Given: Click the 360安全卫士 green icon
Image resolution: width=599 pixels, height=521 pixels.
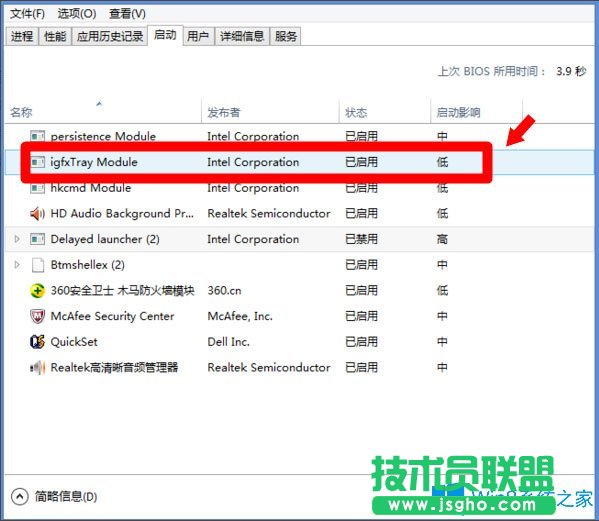Looking at the screenshot, I should (x=37, y=291).
